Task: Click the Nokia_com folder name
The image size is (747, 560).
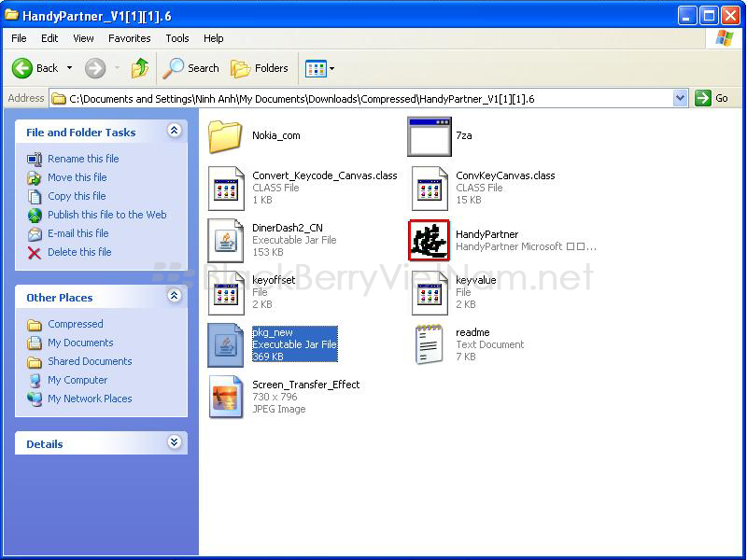Action: pyautogui.click(x=276, y=135)
